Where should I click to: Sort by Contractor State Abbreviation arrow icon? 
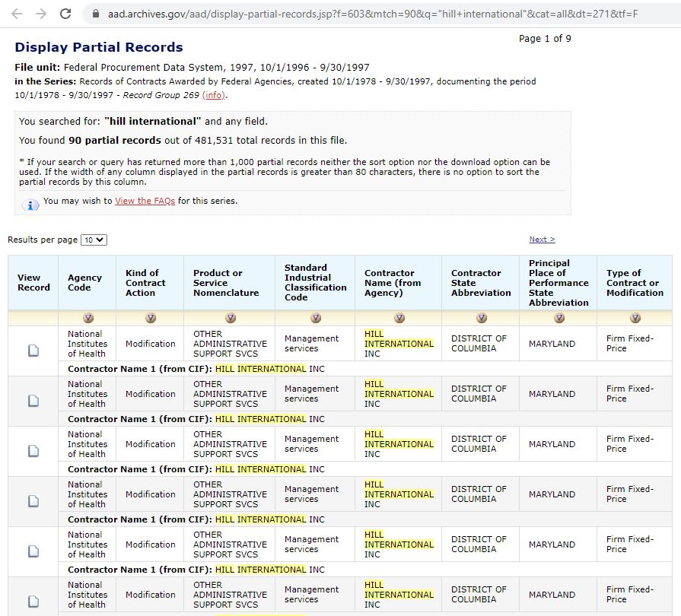482,318
